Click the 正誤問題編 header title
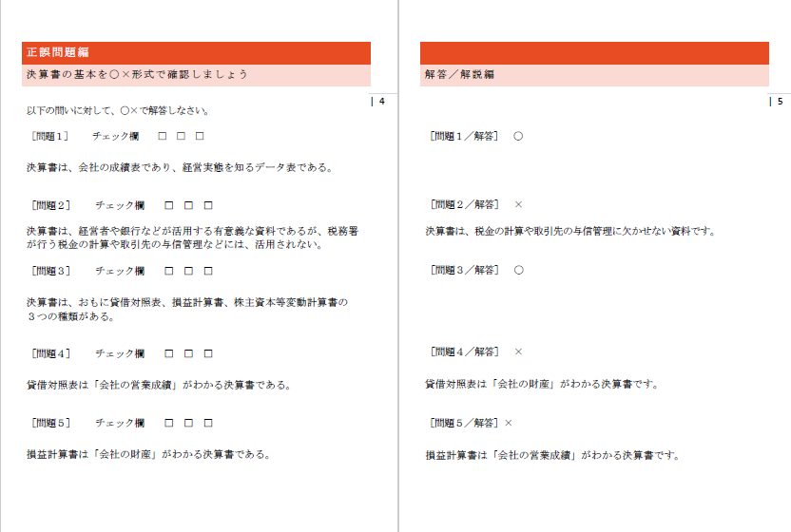Viewport: 791px width, 532px height. click(58, 52)
